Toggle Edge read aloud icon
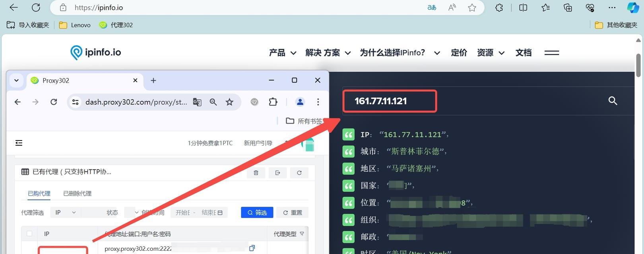 pyautogui.click(x=452, y=8)
